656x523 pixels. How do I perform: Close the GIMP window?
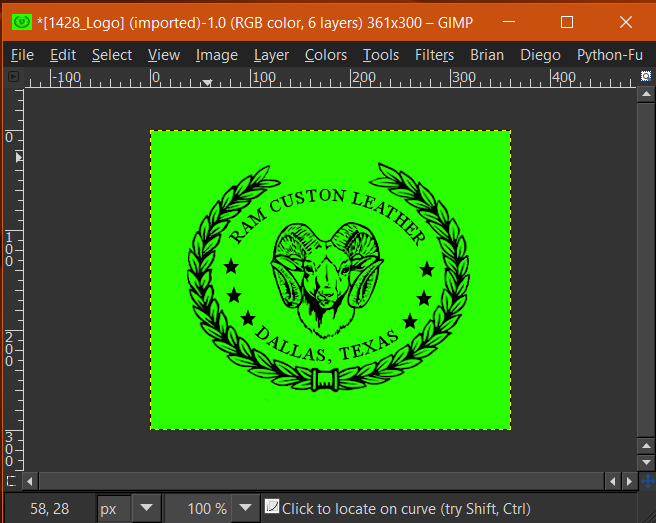(x=626, y=22)
